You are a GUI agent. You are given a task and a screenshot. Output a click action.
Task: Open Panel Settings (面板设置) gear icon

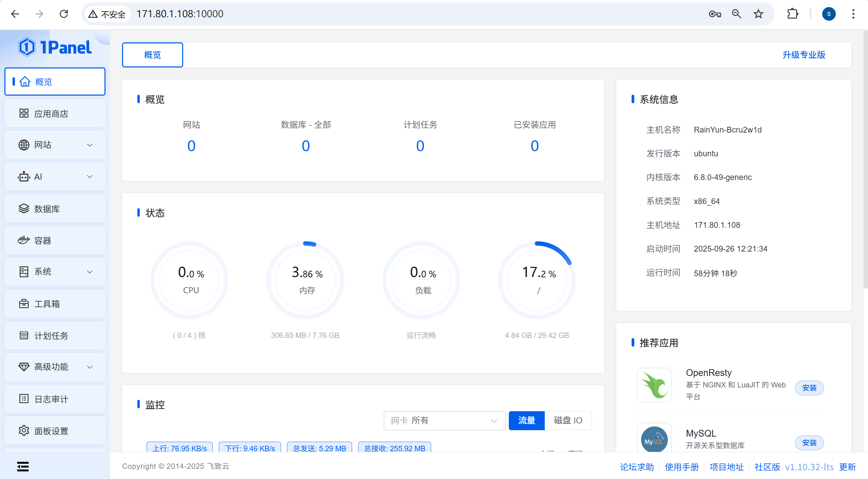pos(24,431)
